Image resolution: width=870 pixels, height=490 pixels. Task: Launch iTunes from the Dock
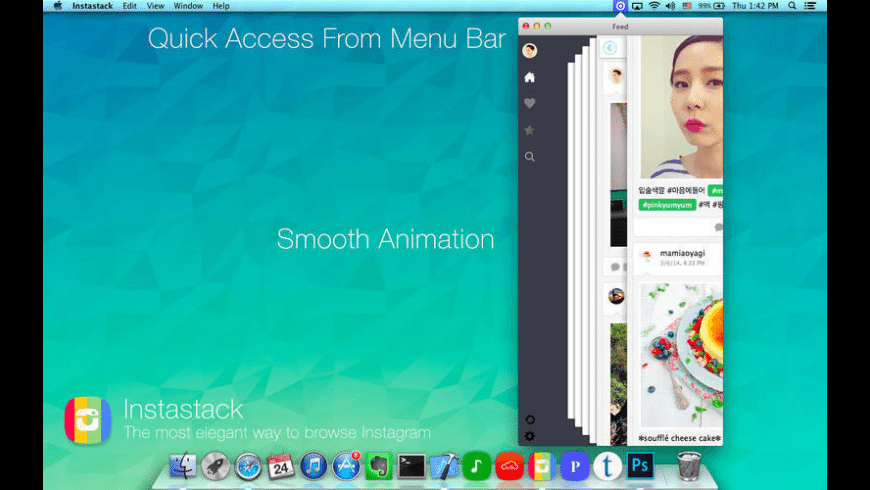tap(313, 466)
